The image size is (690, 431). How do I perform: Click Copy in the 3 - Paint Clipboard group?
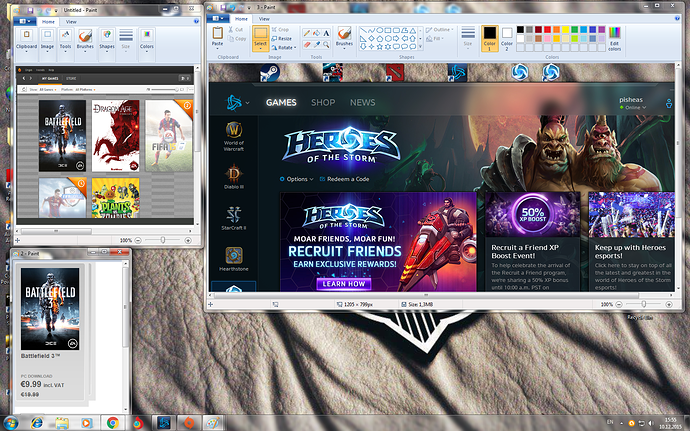point(237,39)
